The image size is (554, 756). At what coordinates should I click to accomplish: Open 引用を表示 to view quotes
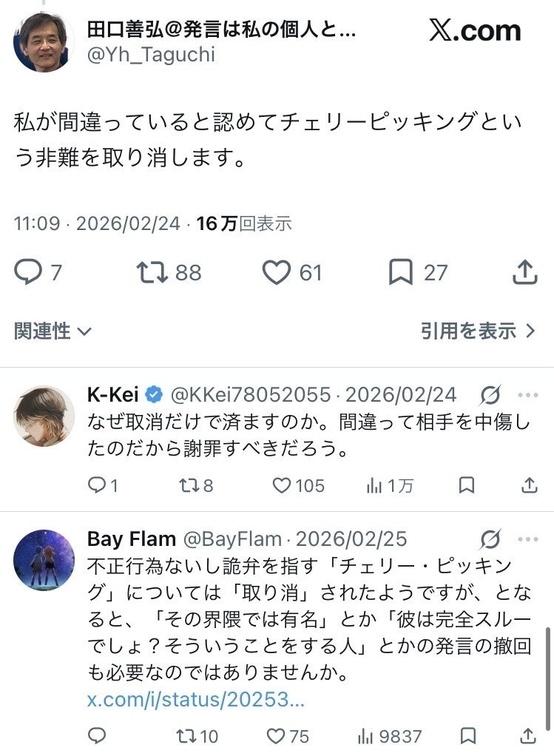point(478,331)
